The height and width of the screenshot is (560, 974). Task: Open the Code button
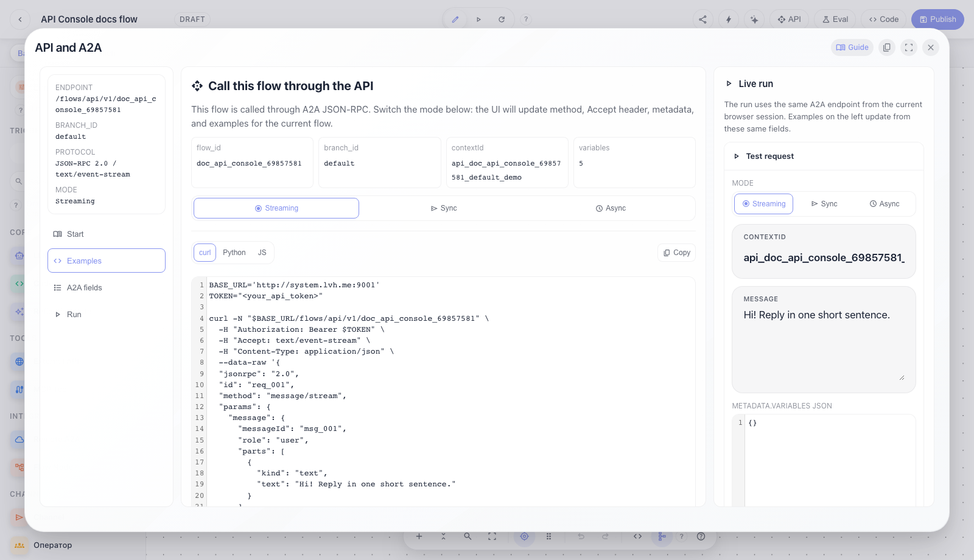884,19
